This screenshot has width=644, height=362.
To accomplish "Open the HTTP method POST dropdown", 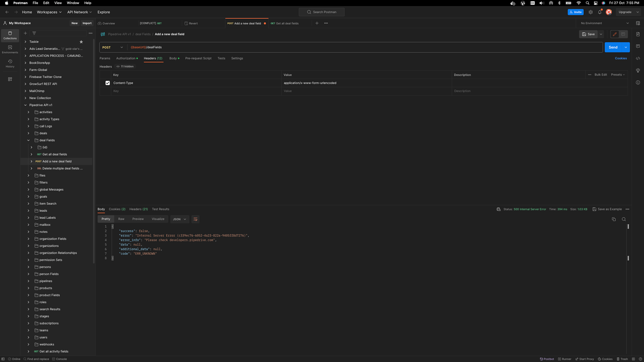I will [x=112, y=47].
